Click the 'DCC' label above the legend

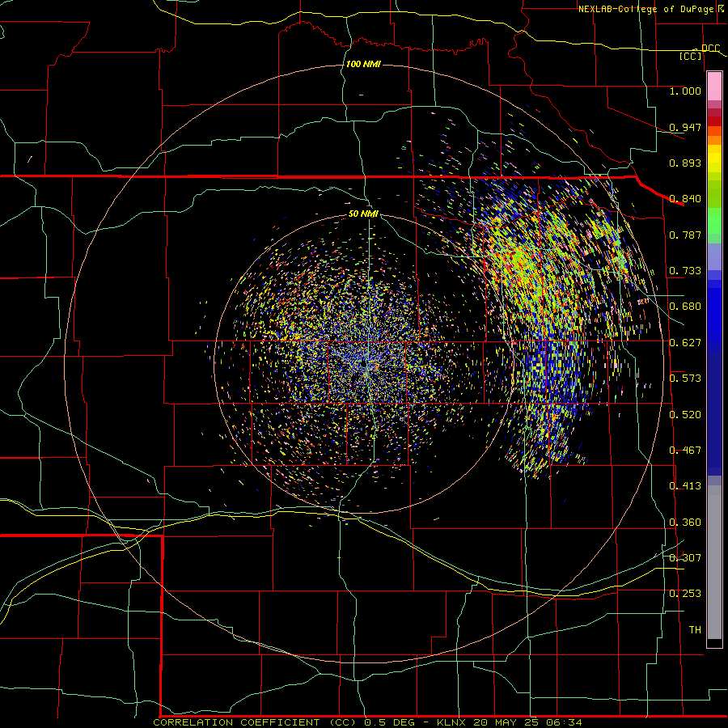710,48
